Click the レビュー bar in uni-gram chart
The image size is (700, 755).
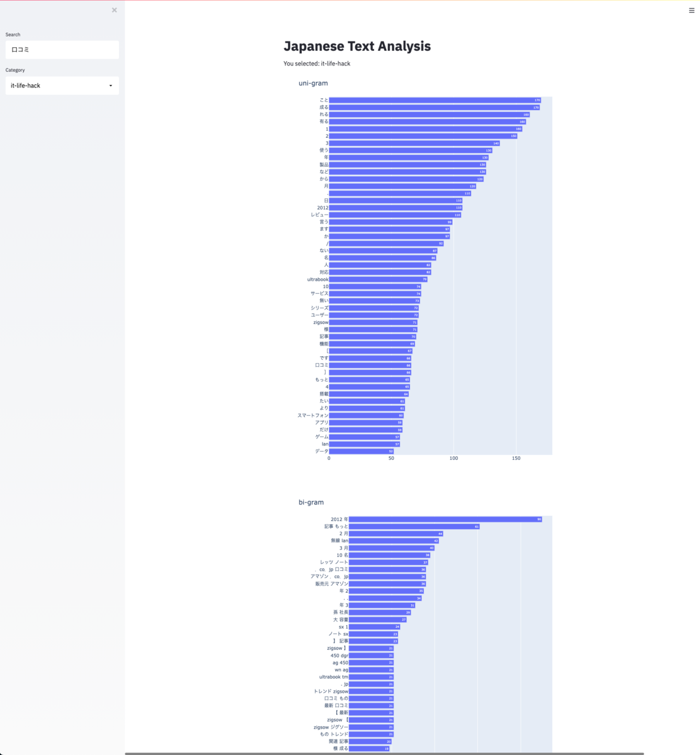click(395, 215)
